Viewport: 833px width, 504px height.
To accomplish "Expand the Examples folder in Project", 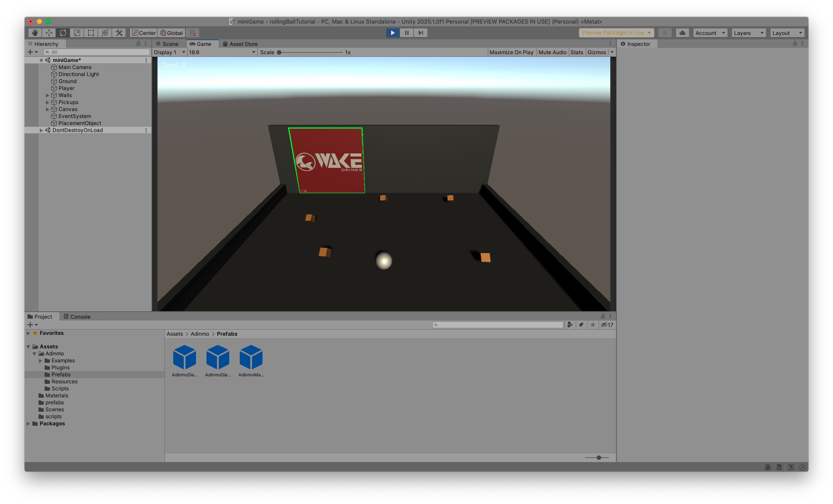I will point(41,361).
